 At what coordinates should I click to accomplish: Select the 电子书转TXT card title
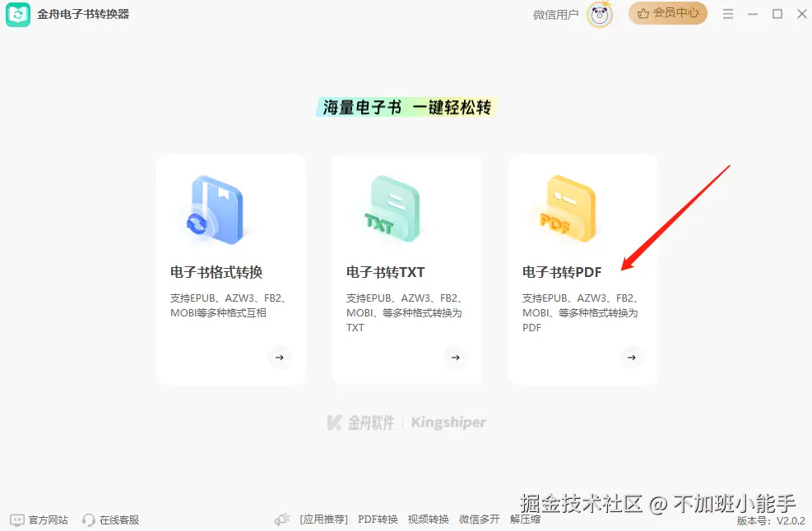[385, 272]
